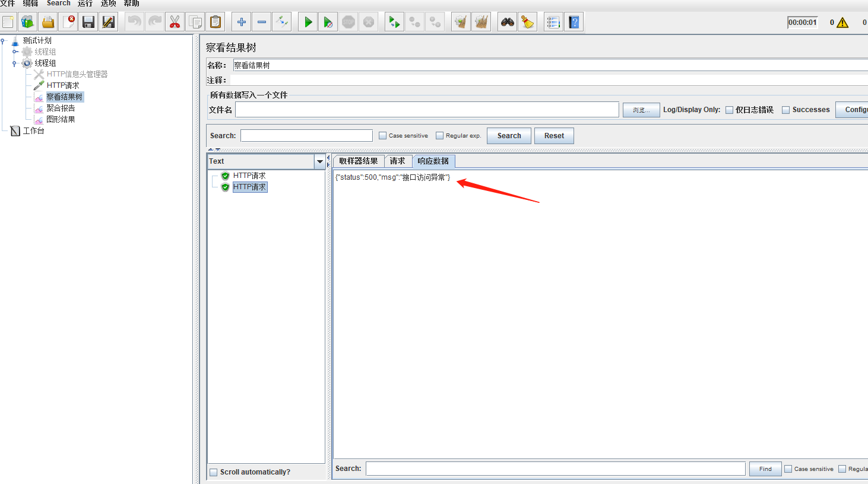The width and height of the screenshot is (868, 484).
Task: Check the Regular exp. option
Action: click(x=440, y=135)
